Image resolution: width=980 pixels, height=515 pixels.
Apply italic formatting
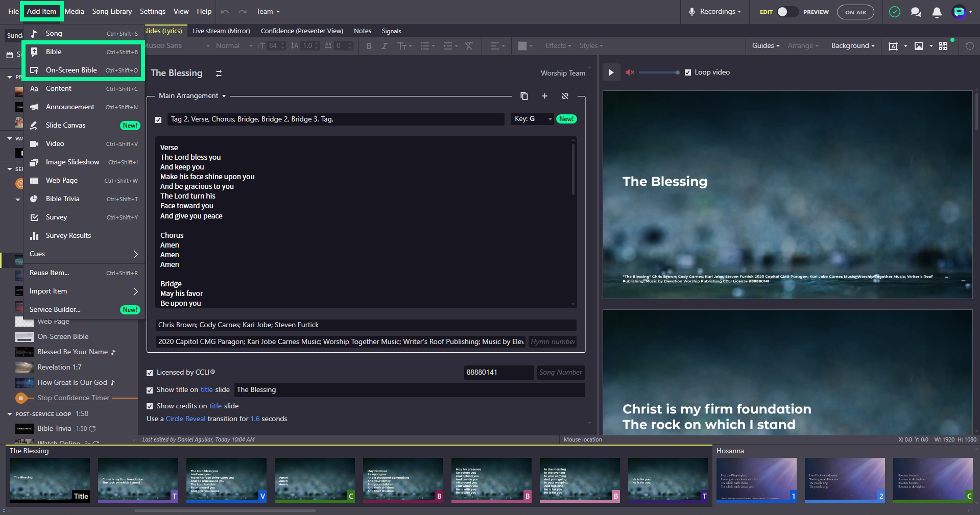tap(384, 46)
